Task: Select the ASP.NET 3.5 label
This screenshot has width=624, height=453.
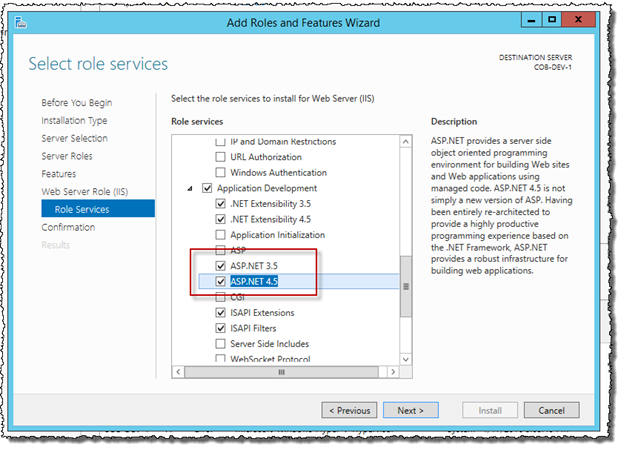Action: click(254, 266)
